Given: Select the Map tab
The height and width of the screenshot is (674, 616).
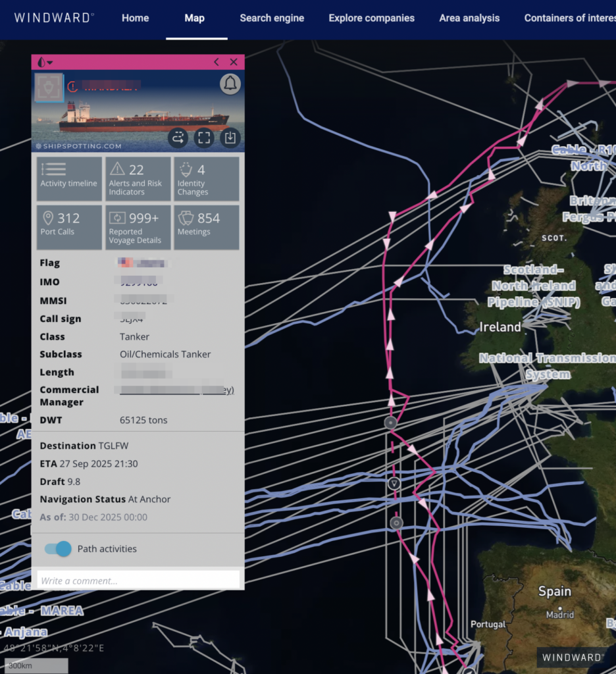Looking at the screenshot, I should tap(194, 18).
